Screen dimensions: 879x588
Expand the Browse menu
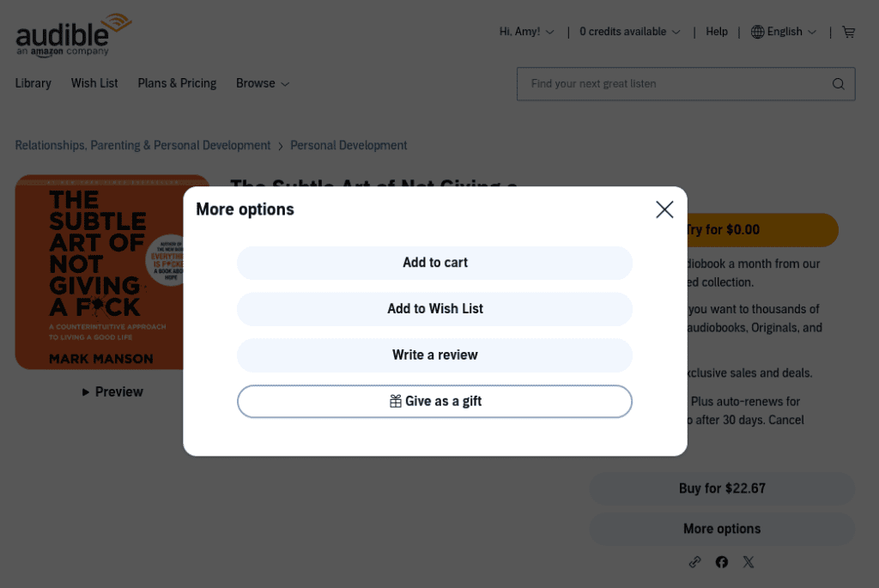click(263, 83)
